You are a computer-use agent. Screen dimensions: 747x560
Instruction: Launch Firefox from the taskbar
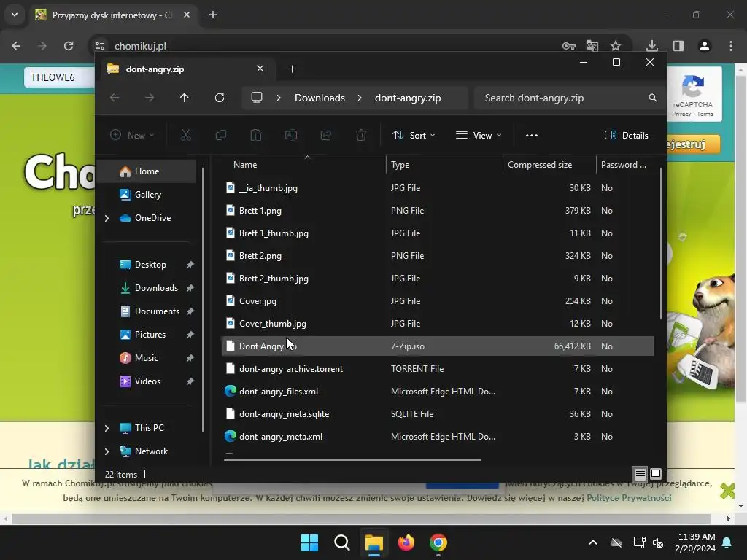click(x=406, y=542)
